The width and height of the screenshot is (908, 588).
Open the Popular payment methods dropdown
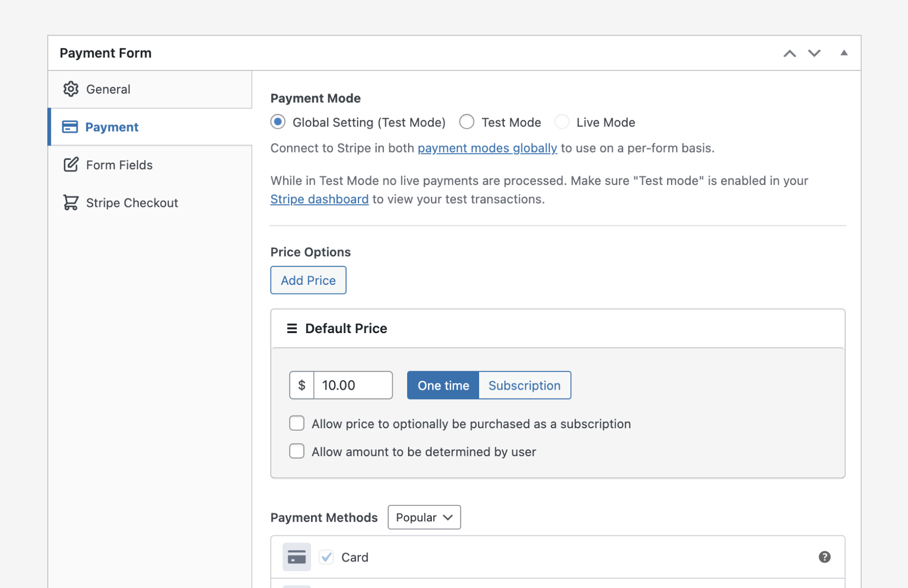[x=424, y=518]
